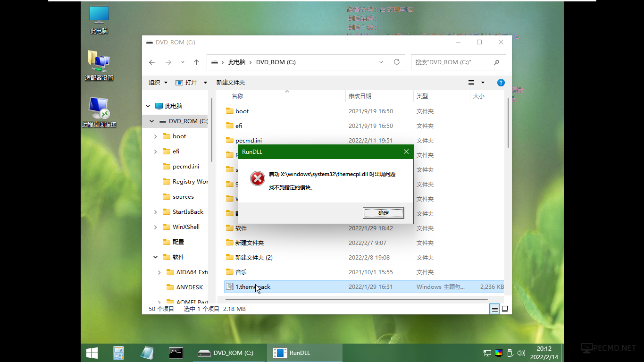Click the search magnifier icon

coord(496,62)
